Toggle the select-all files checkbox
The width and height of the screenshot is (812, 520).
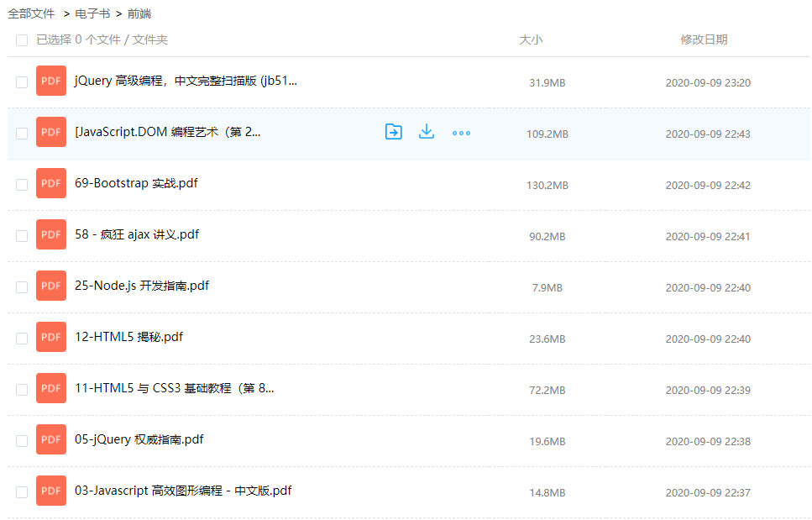pyautogui.click(x=22, y=40)
